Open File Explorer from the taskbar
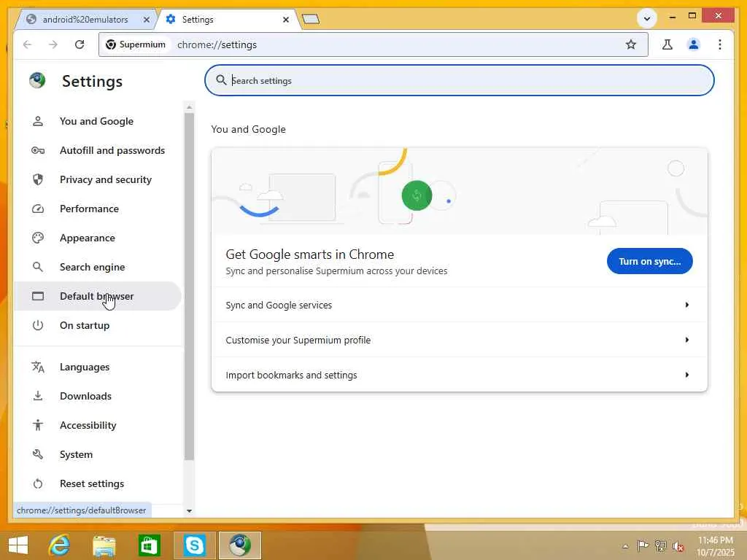Viewport: 747px width, 560px height. click(104, 545)
